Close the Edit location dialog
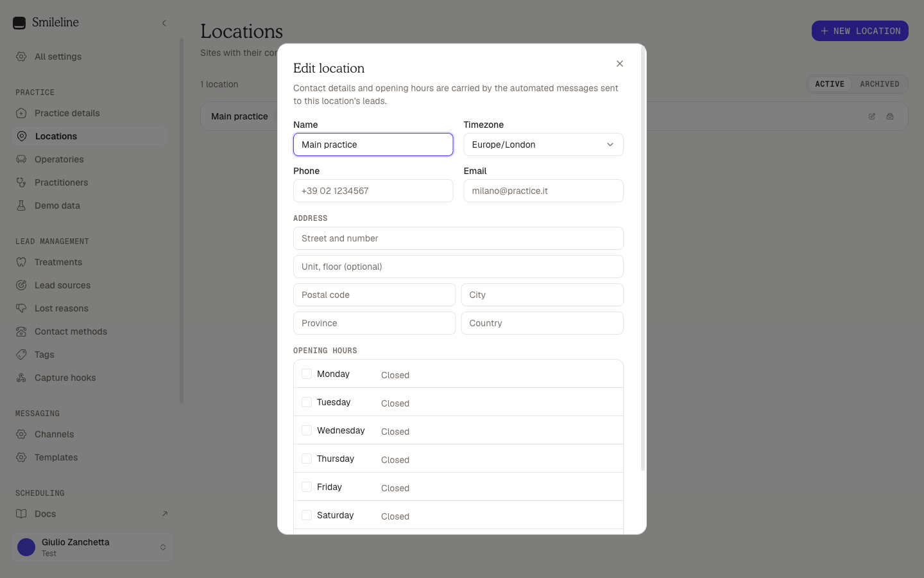The image size is (924, 578). point(620,64)
